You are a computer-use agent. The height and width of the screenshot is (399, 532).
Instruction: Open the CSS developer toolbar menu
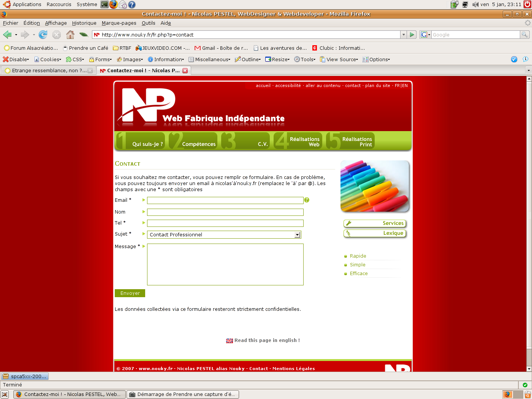click(x=75, y=59)
